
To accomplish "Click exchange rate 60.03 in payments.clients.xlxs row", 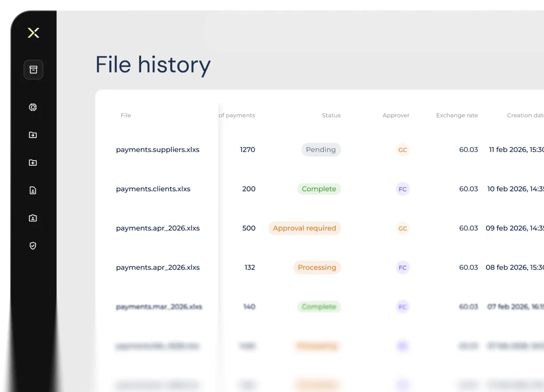I will [x=468, y=189].
